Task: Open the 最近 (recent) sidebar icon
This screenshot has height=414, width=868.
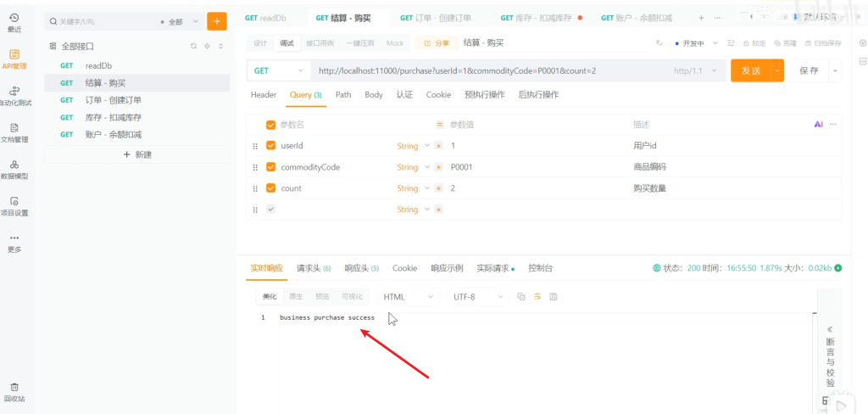Action: tap(14, 22)
